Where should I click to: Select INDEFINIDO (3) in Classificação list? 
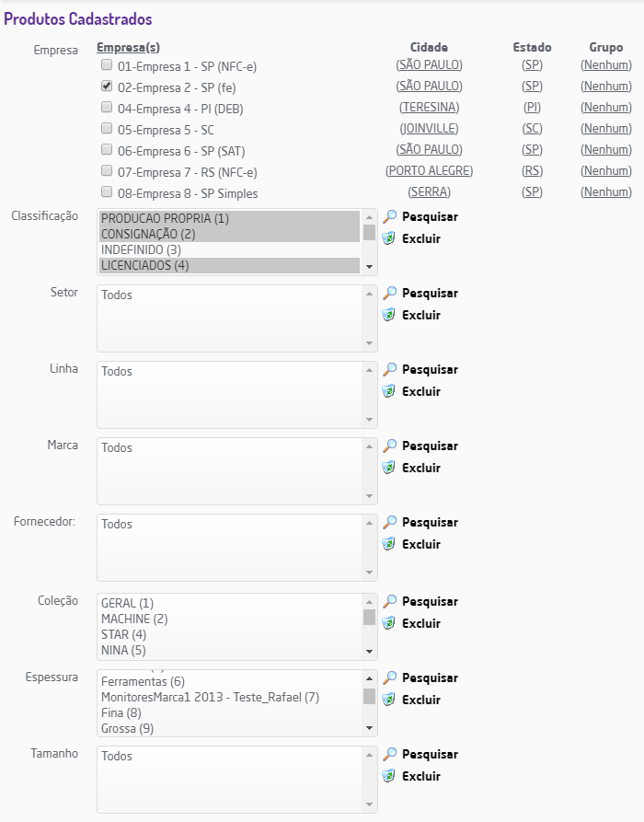pyautogui.click(x=141, y=249)
